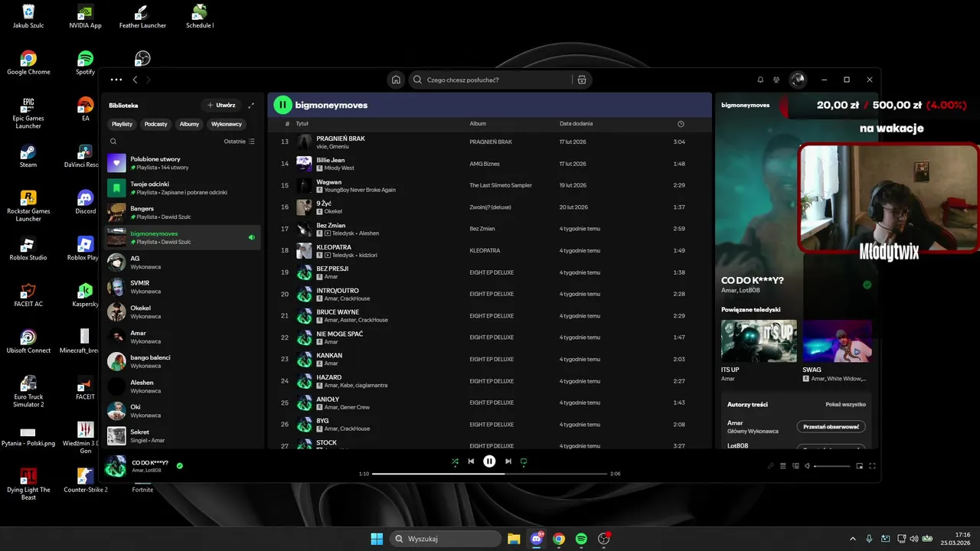Open the Sekret single in the library

click(x=182, y=435)
